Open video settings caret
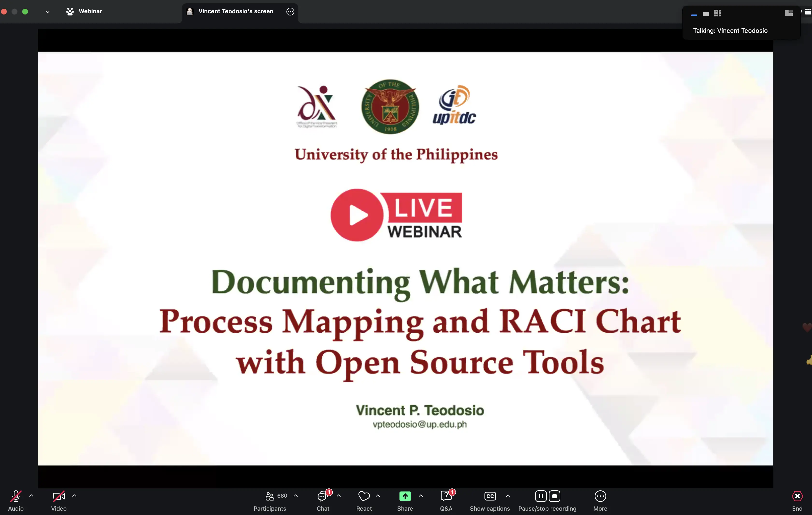 [x=75, y=496]
